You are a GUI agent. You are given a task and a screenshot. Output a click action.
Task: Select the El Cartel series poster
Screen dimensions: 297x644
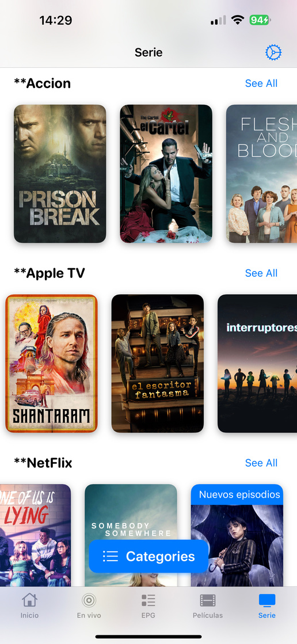coord(166,174)
